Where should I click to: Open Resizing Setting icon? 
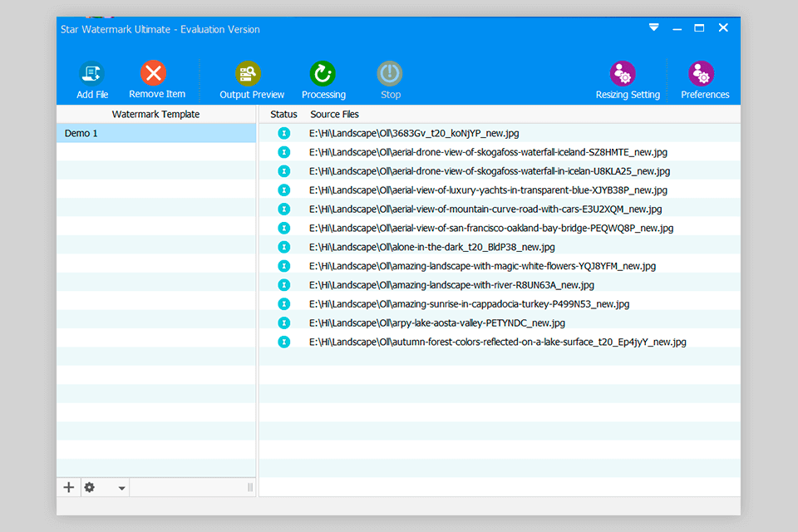623,73
